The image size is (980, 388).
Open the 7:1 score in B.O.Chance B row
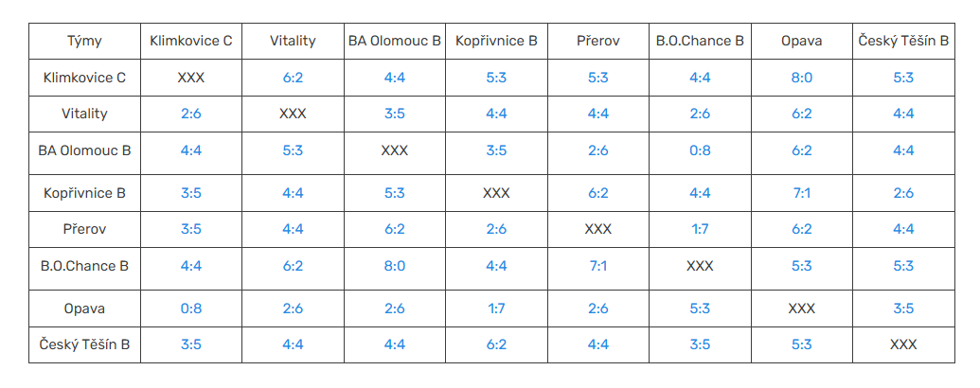(x=597, y=266)
